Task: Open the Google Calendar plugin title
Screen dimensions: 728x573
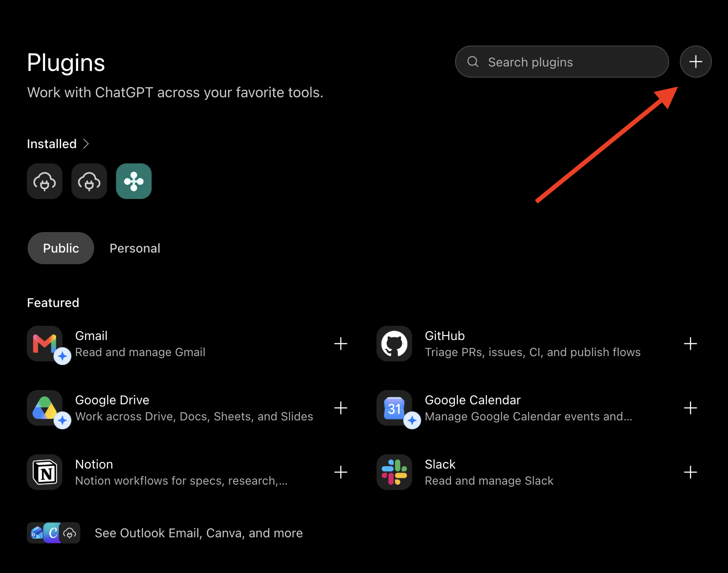Action: tap(473, 400)
